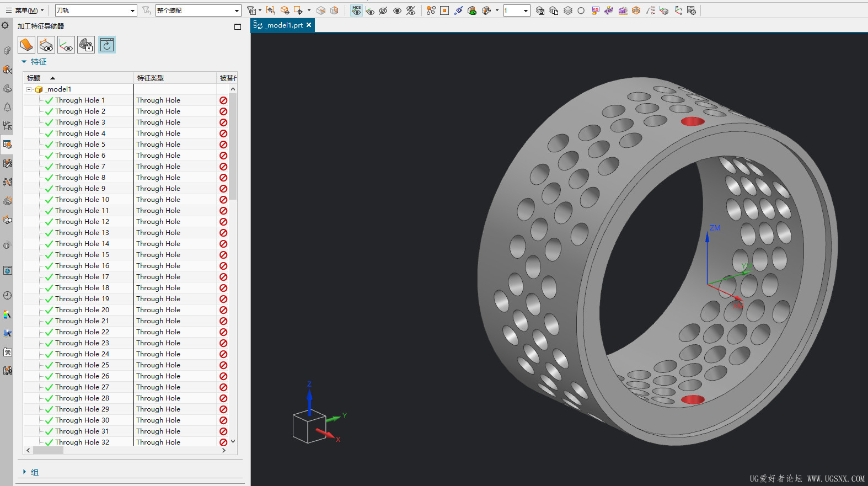
Task: Click the refresh window icon in navigator
Action: tap(107, 45)
